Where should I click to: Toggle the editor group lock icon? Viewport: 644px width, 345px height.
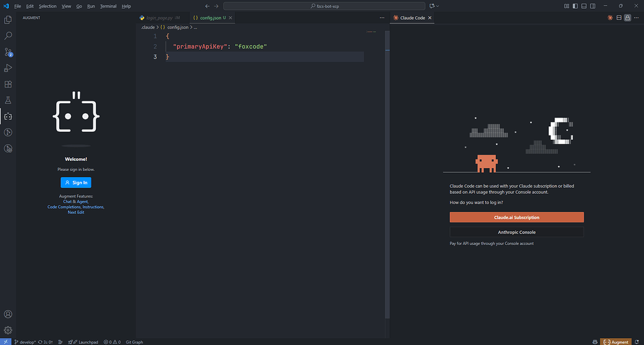click(628, 17)
